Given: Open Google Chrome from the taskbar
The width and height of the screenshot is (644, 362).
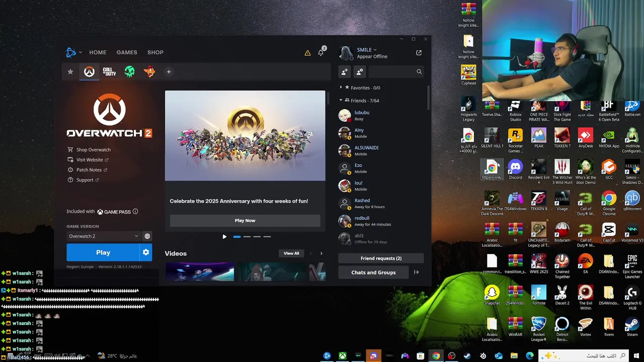Looking at the screenshot, I should [x=436, y=356].
